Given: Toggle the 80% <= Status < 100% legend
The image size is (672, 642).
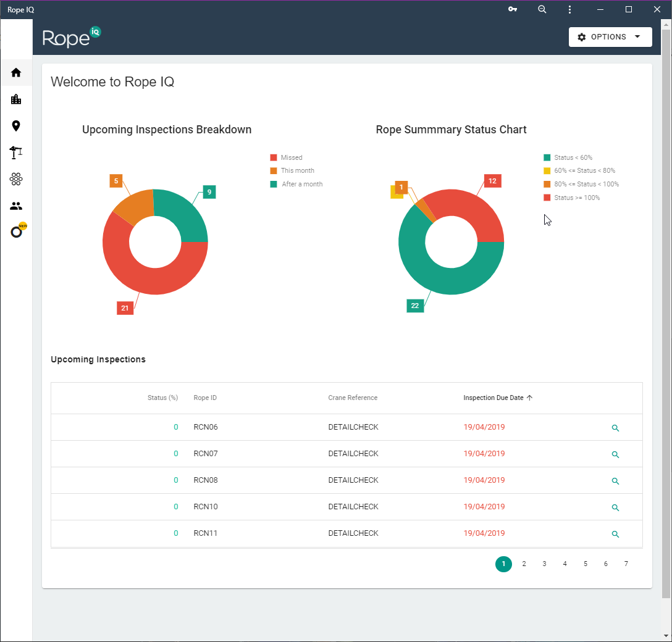Looking at the screenshot, I should tap(582, 184).
